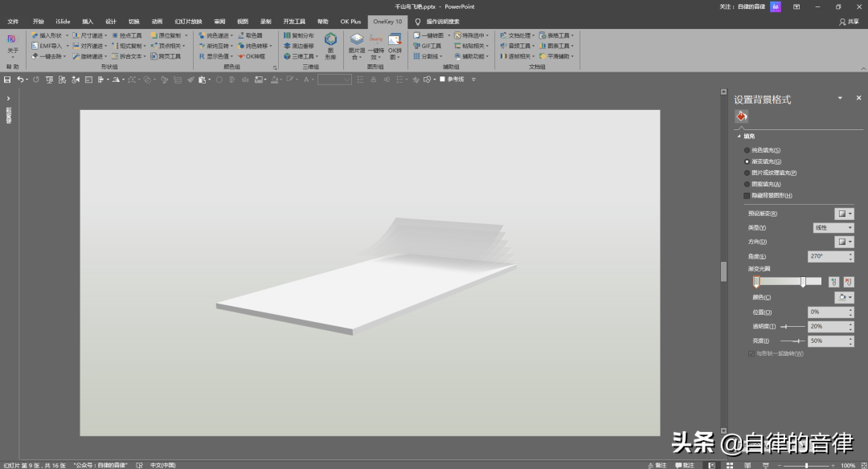Expand the 预设渐变 preset gradients dropdown
868x469 pixels.
click(x=843, y=214)
